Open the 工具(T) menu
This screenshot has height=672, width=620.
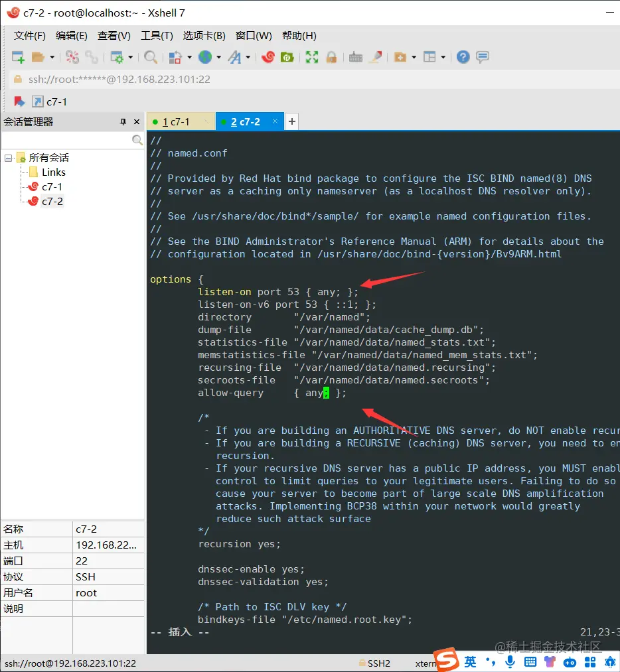tap(157, 36)
